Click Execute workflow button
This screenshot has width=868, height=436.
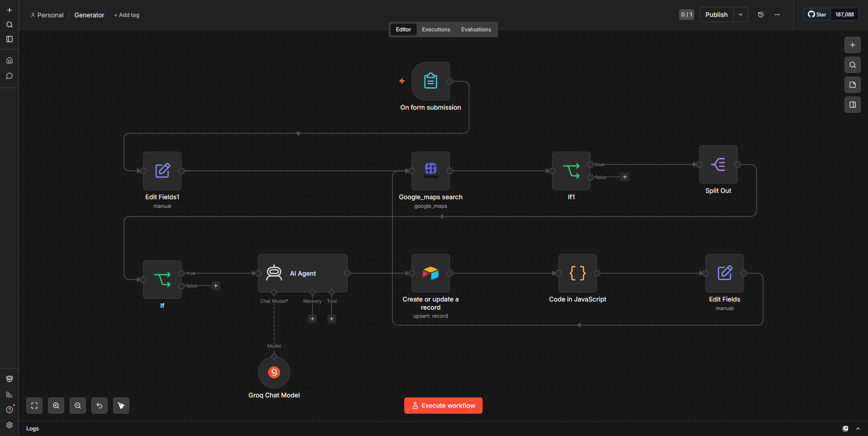tap(443, 406)
